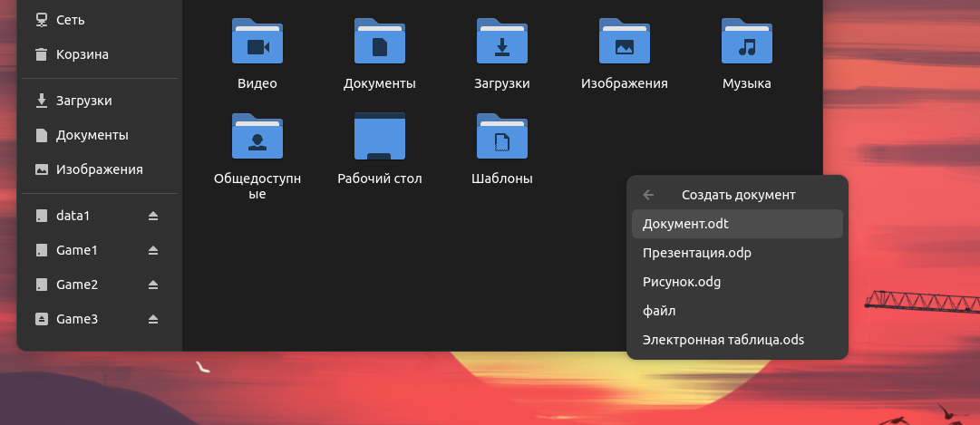The image size is (980, 425).
Task: Create new Рисунок.odg file
Action: (x=738, y=282)
